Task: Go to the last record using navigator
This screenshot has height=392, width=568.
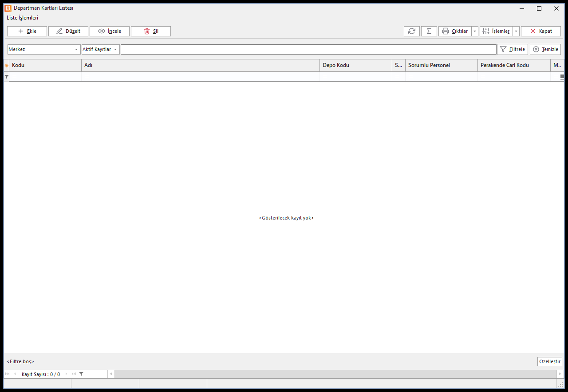Action: [74, 374]
